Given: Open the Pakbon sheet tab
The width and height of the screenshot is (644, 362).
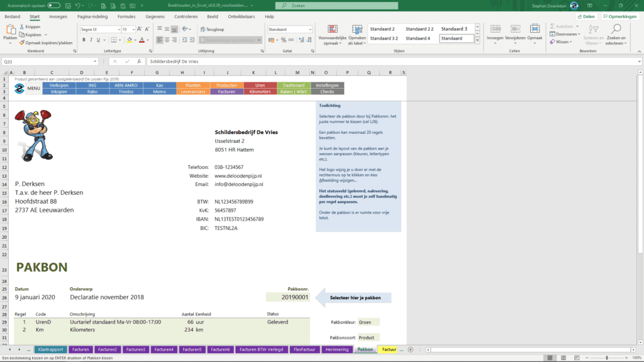Looking at the screenshot, I should click(x=365, y=349).
